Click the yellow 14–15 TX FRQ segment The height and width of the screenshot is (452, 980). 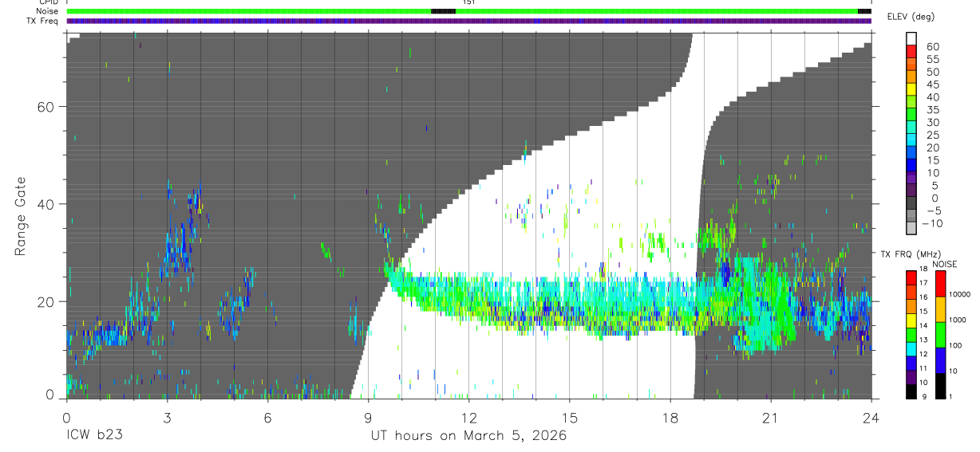pyautogui.click(x=911, y=320)
